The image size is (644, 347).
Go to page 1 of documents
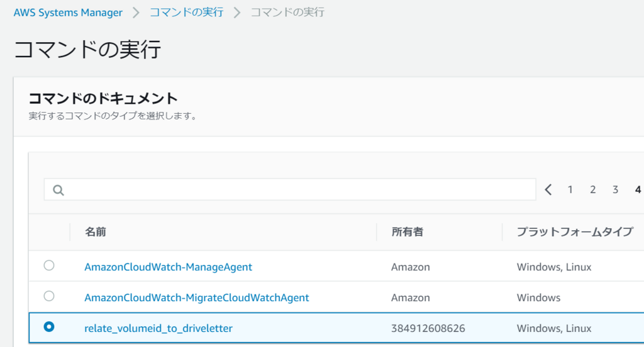click(x=570, y=189)
